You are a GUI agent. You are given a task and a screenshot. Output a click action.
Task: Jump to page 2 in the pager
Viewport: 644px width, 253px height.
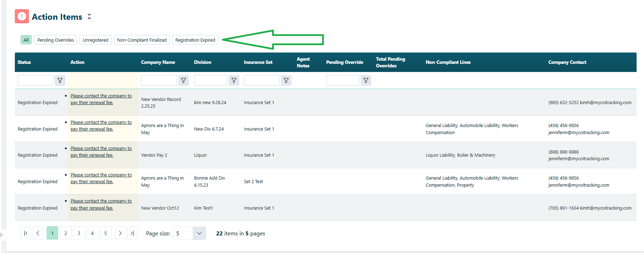(x=66, y=233)
